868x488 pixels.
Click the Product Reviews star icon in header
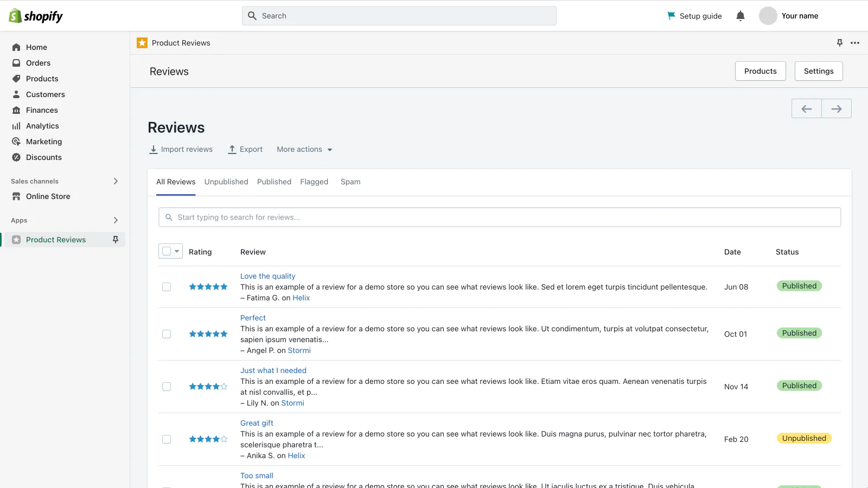(x=142, y=43)
